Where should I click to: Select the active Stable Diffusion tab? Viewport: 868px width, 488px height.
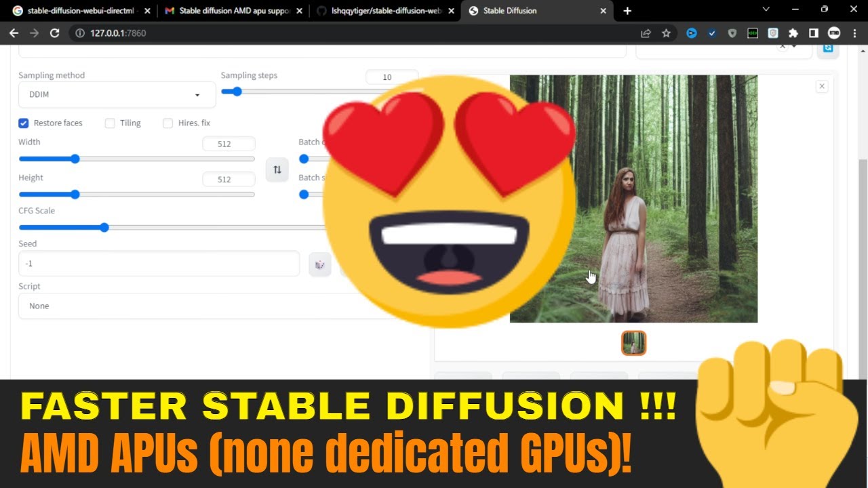pyautogui.click(x=537, y=11)
